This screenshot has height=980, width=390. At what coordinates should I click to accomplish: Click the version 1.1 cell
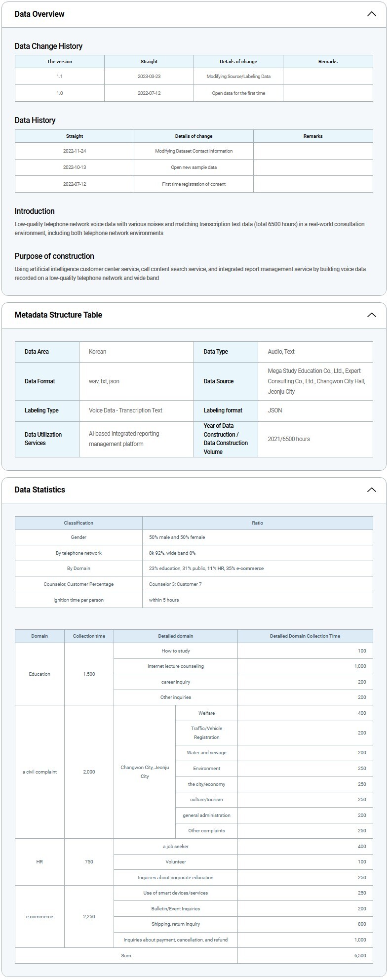(x=60, y=77)
